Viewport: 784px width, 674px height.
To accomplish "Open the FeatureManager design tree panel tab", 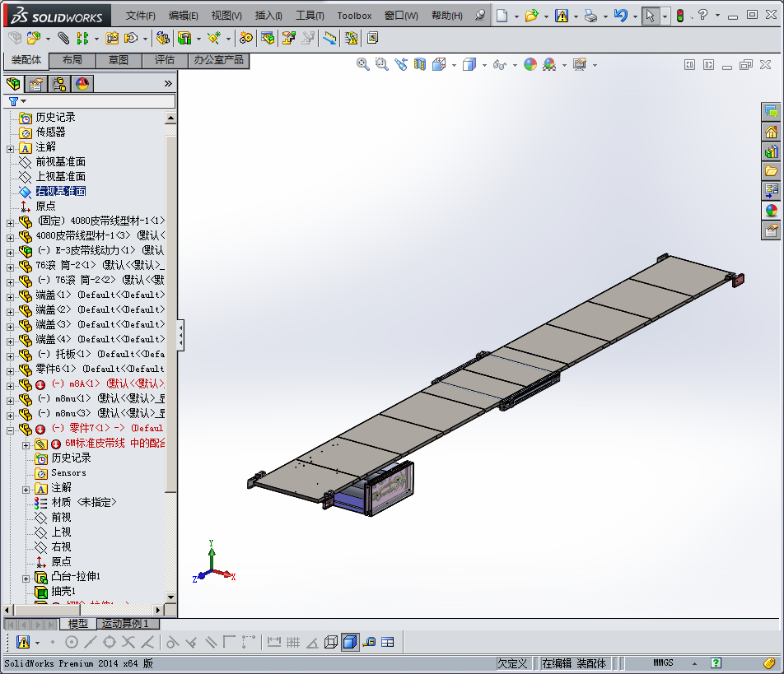I will point(13,84).
